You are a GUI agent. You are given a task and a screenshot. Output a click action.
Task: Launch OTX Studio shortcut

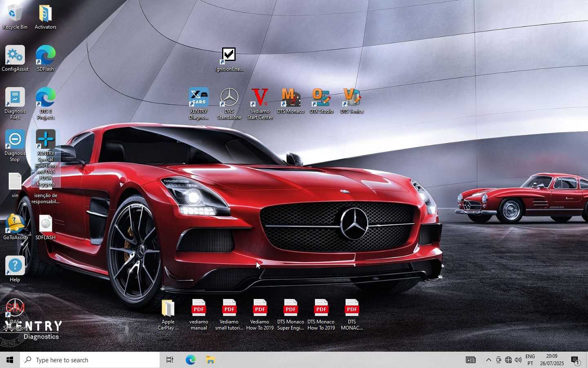[321, 101]
